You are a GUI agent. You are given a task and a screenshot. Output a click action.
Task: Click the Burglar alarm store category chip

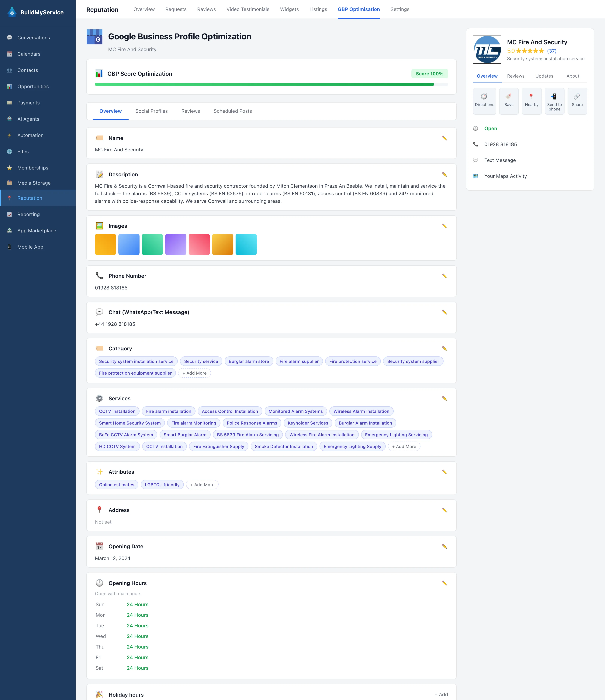249,361
